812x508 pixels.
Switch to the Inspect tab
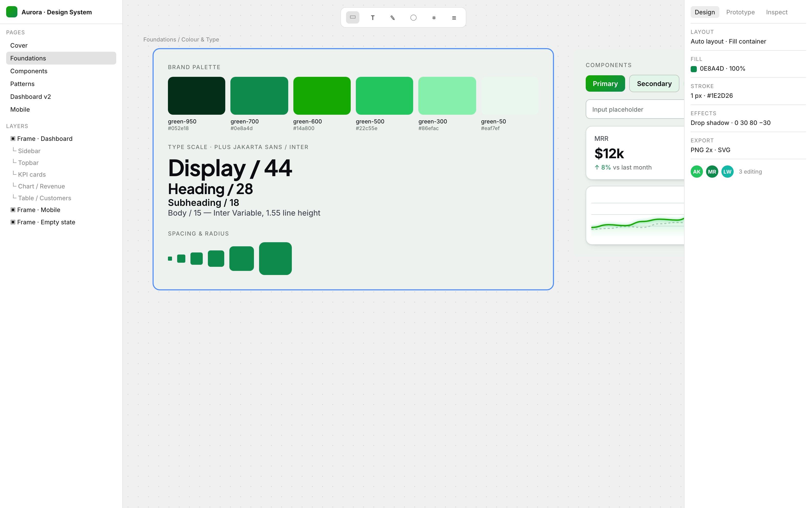pos(777,12)
